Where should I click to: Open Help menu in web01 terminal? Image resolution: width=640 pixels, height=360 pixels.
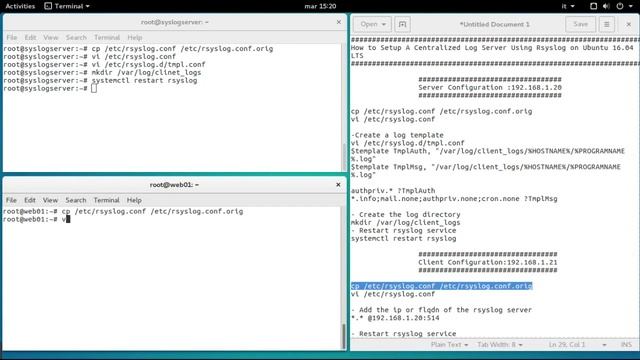tap(134, 200)
